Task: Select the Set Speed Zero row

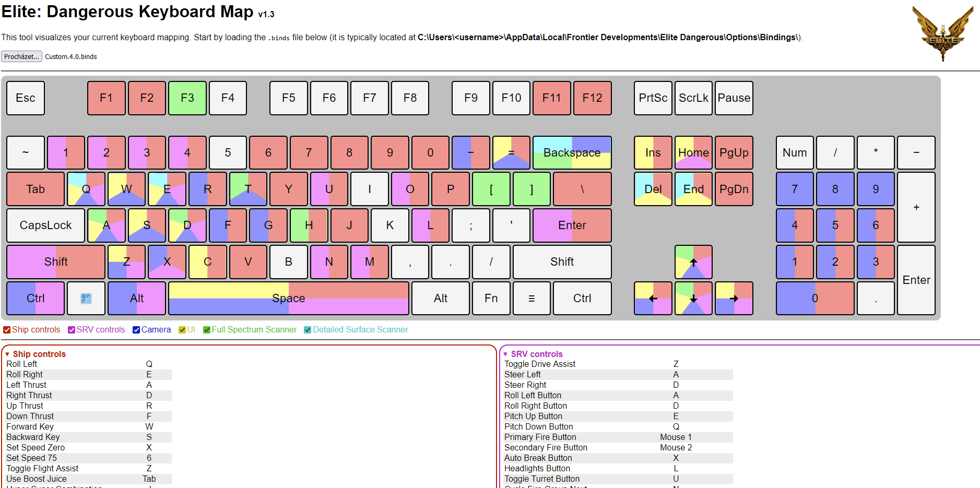Action: coord(88,448)
